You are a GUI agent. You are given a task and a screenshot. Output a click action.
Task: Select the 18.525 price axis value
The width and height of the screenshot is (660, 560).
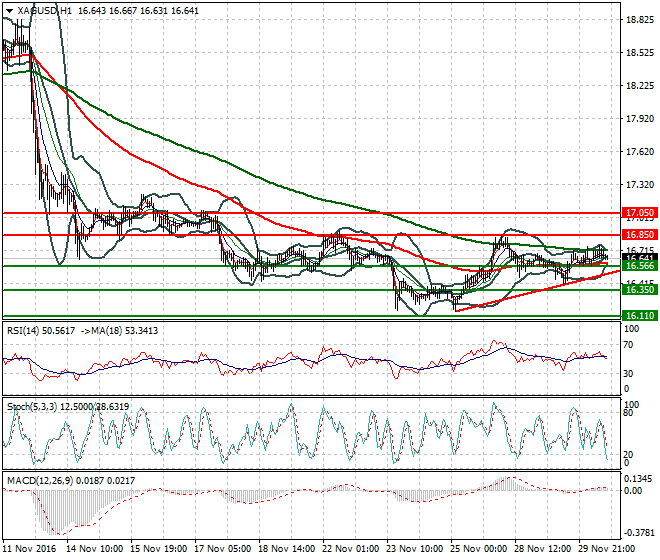[640, 53]
